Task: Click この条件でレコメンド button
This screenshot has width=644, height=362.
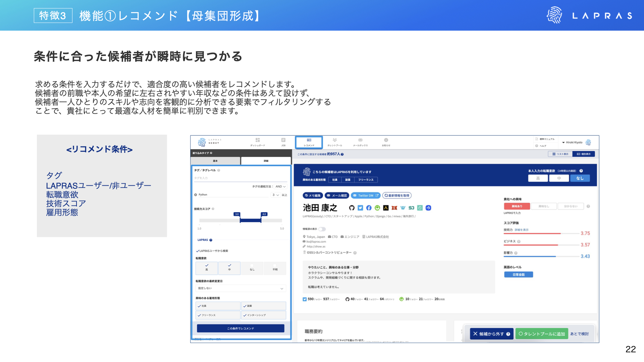Action: pos(240,328)
